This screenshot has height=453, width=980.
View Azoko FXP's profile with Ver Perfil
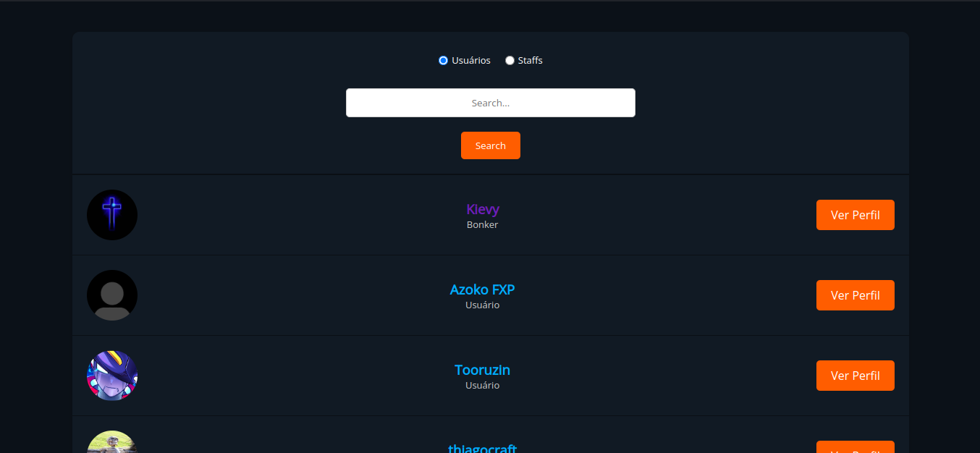click(856, 295)
